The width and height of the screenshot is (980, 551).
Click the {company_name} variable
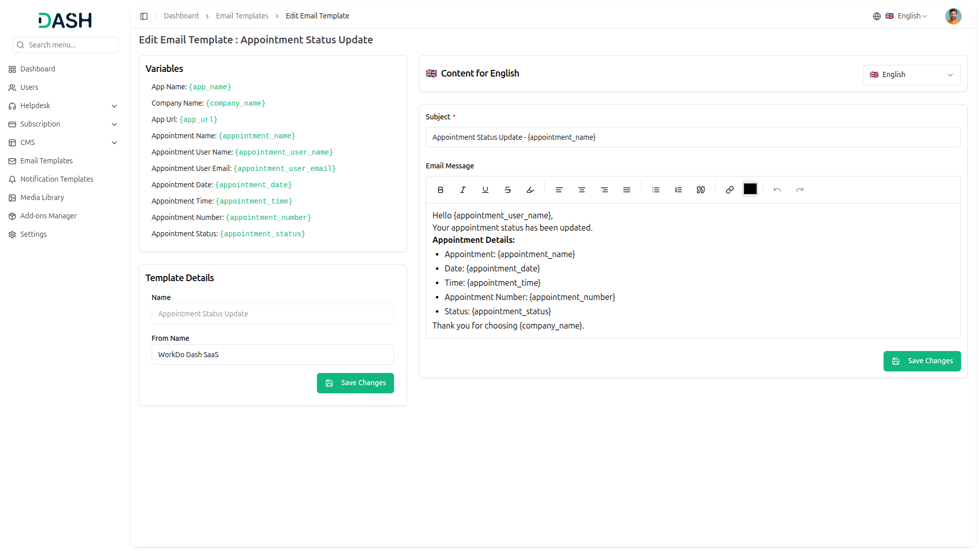[235, 104]
